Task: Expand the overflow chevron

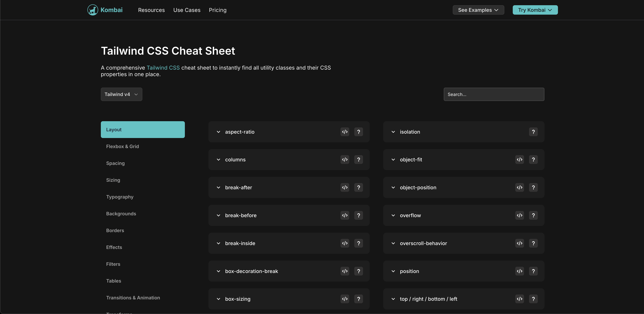Action: [393, 215]
